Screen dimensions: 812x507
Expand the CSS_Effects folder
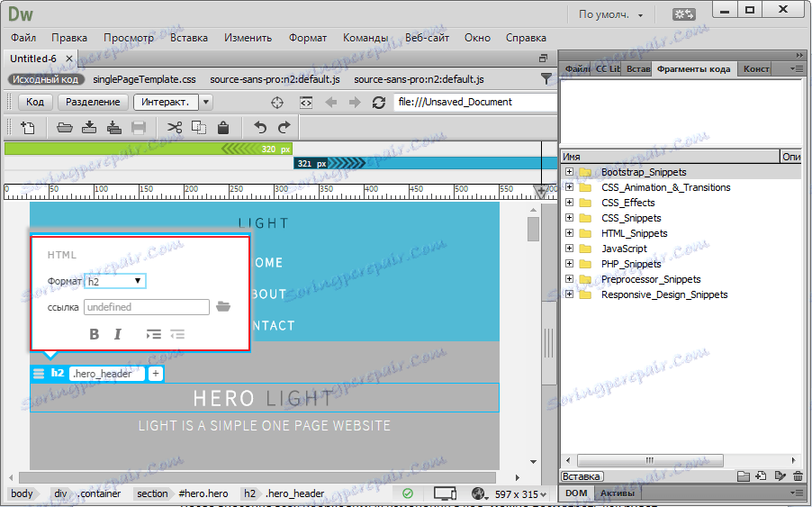click(x=569, y=202)
